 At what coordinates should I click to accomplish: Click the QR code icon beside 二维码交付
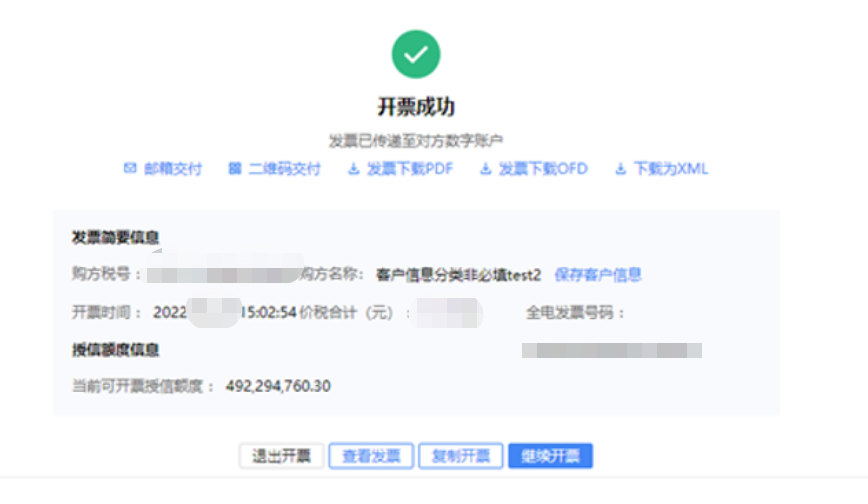click(235, 168)
